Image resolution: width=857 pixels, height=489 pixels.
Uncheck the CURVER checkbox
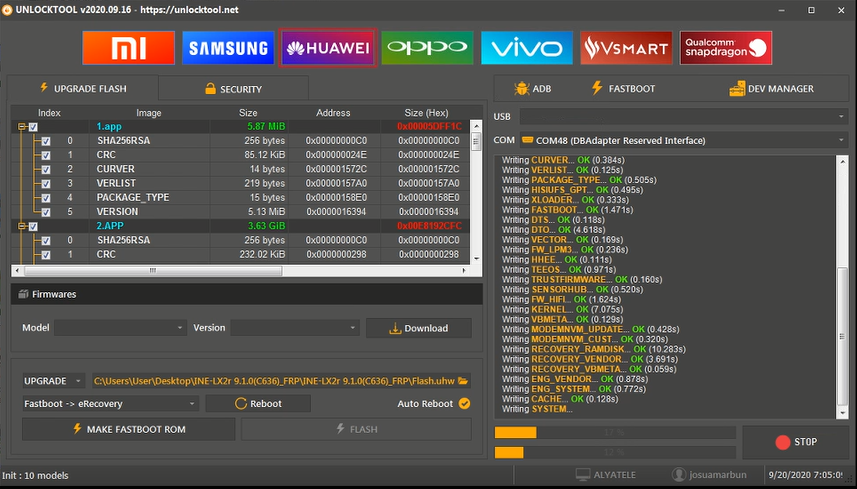(x=46, y=169)
